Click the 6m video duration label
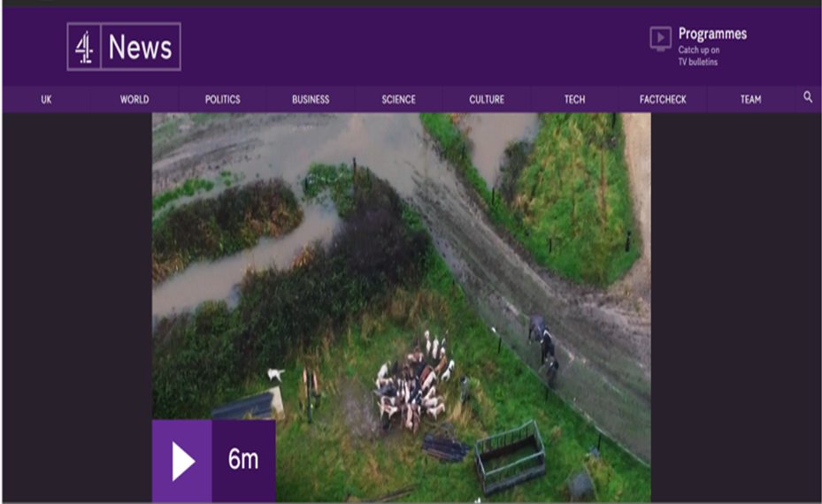This screenshot has height=504, width=822. [243, 462]
